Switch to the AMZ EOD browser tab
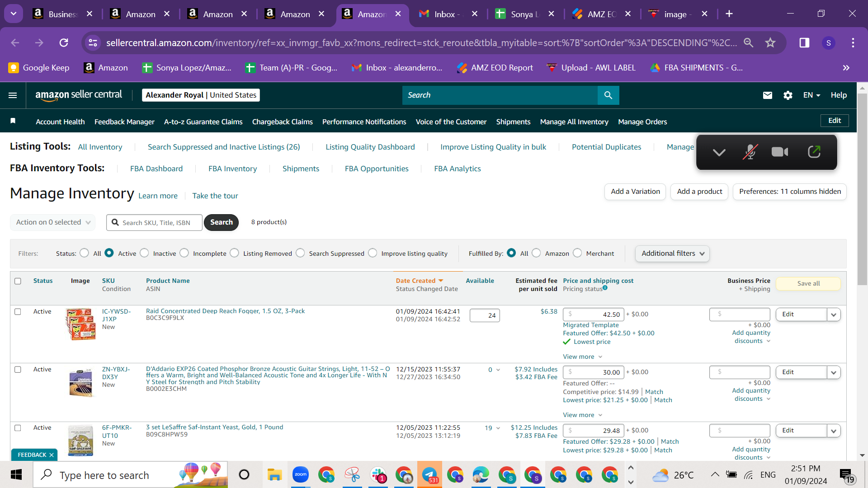 602,14
